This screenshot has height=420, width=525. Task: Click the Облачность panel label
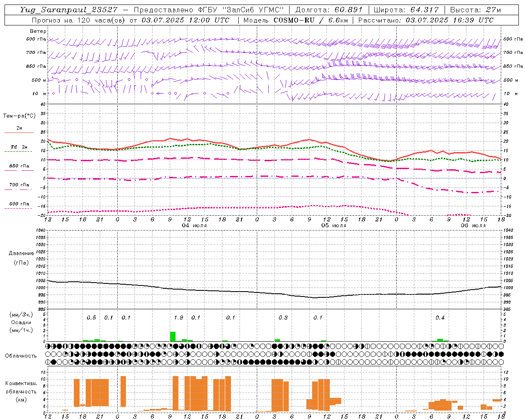(21, 356)
